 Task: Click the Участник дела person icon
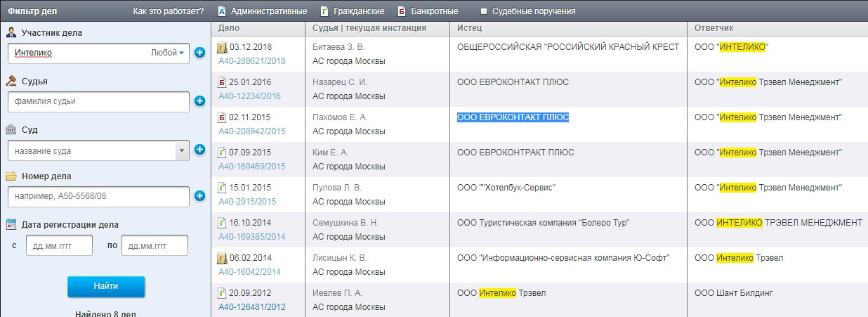point(11,32)
